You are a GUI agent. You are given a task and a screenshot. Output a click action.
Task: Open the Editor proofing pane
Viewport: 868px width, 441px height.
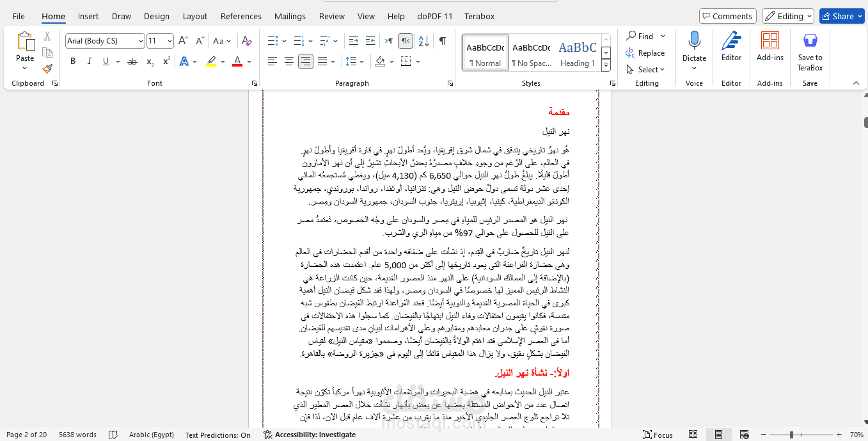[x=731, y=46]
